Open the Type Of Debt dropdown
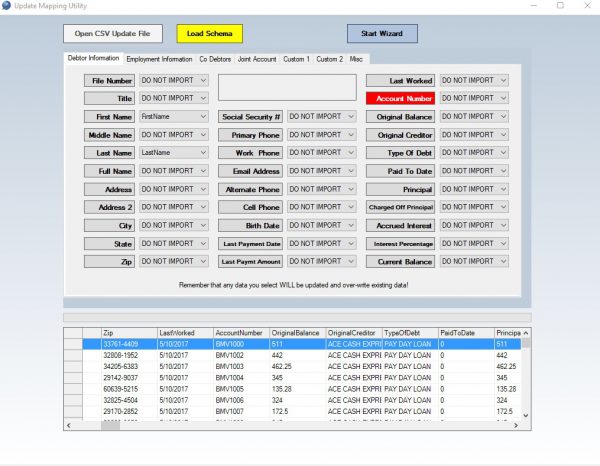Viewport: 600px width, 466px height. 474,153
